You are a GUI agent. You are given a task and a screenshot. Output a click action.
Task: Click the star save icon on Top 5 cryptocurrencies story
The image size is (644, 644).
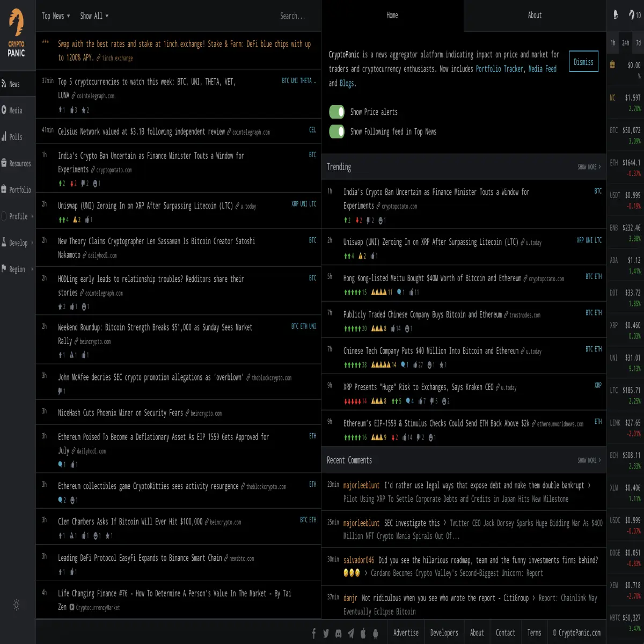point(85,110)
